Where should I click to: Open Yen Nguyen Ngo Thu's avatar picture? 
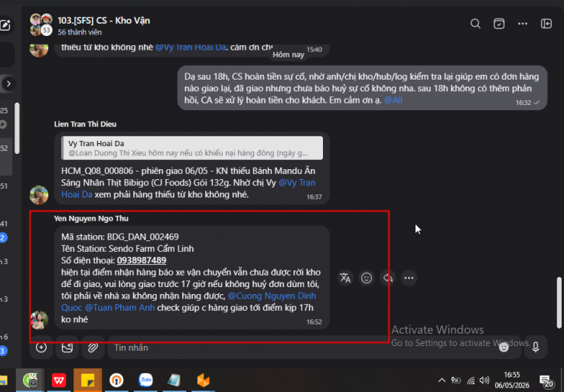click(x=39, y=320)
